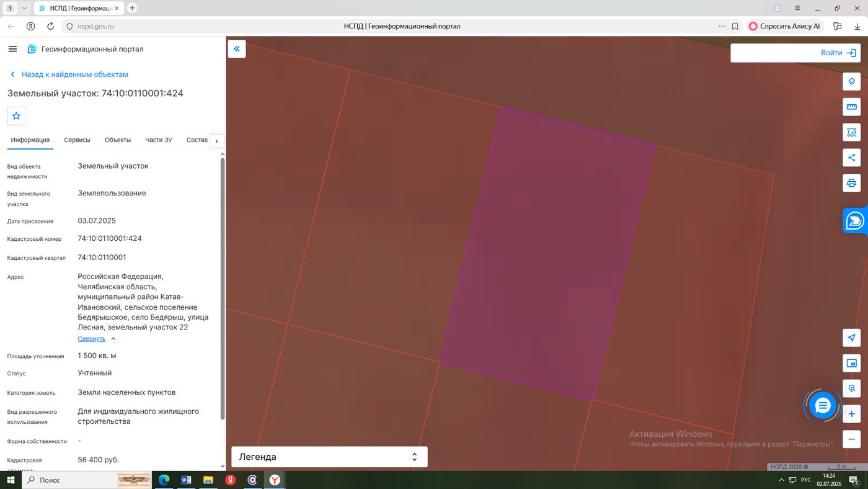Select the НСПД browser tab

coord(78,8)
